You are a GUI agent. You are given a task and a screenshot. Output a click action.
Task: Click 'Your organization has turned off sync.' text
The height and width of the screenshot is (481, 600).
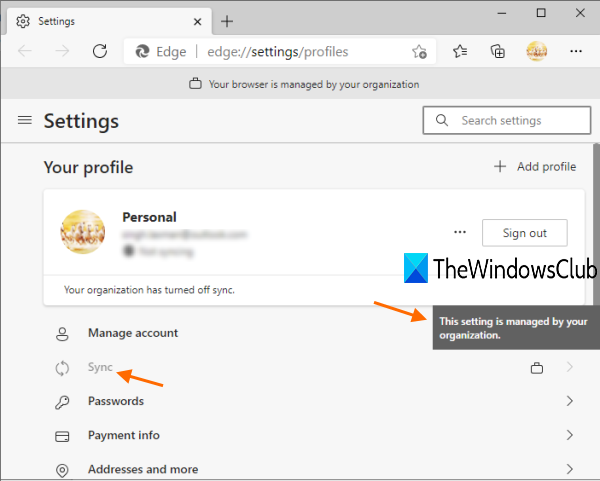(x=149, y=290)
